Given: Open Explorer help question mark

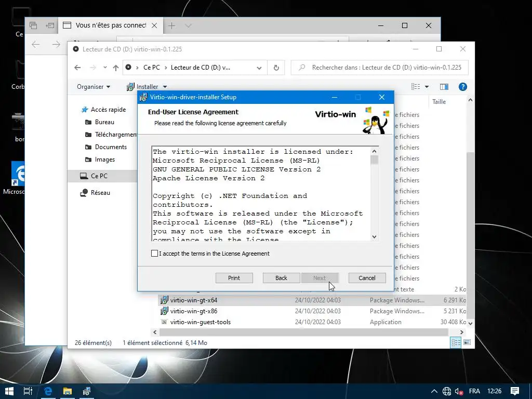Looking at the screenshot, I should pyautogui.click(x=463, y=87).
